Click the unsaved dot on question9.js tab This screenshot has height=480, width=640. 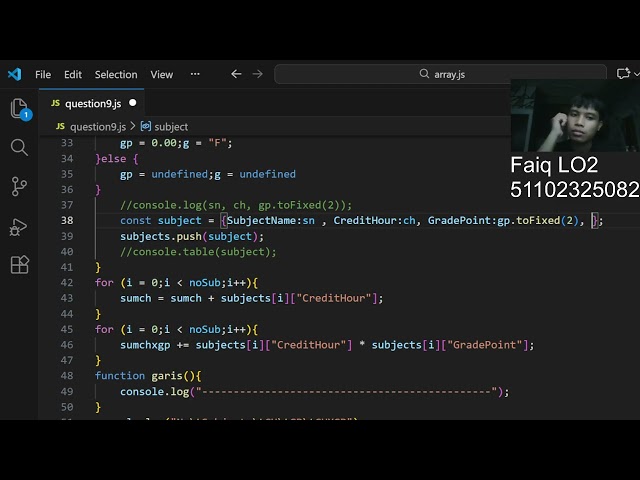133,103
